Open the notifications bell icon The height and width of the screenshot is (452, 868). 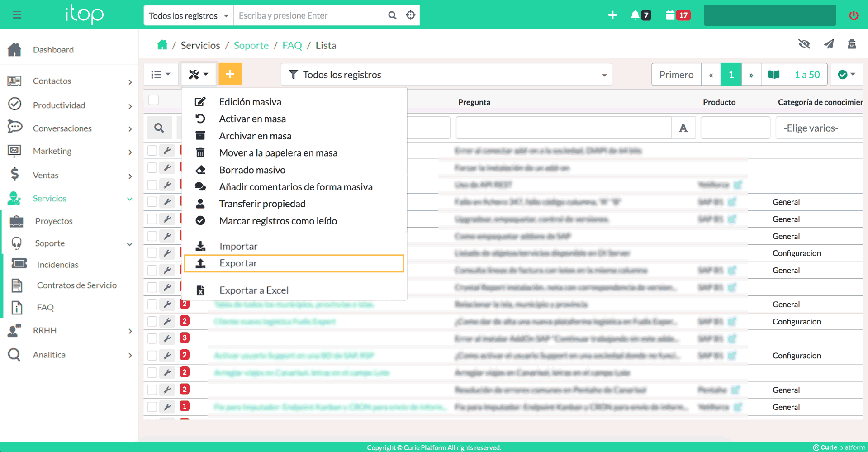[x=635, y=15]
